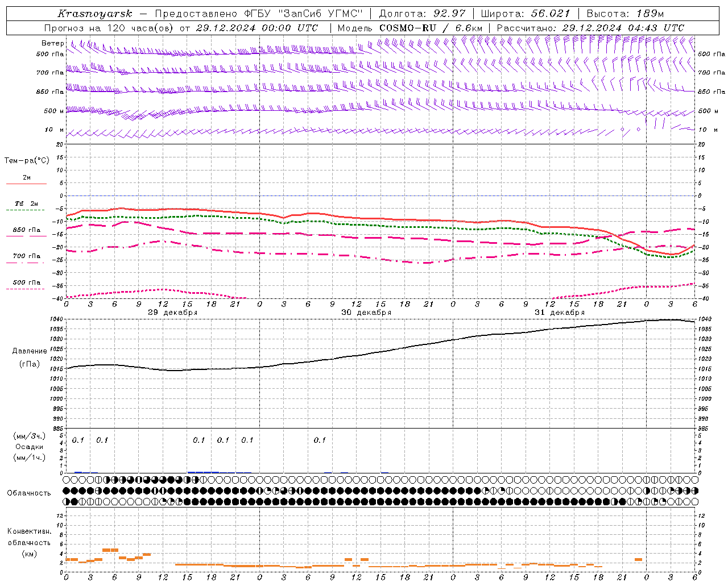Click the COSMO-RU model name in header
This screenshot has height=582, width=728.
coord(408,28)
